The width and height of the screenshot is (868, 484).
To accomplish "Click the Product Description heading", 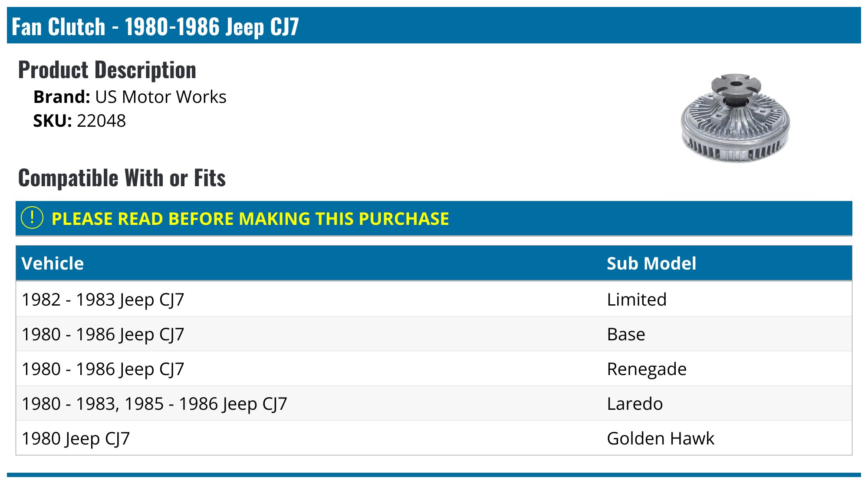I will (107, 70).
